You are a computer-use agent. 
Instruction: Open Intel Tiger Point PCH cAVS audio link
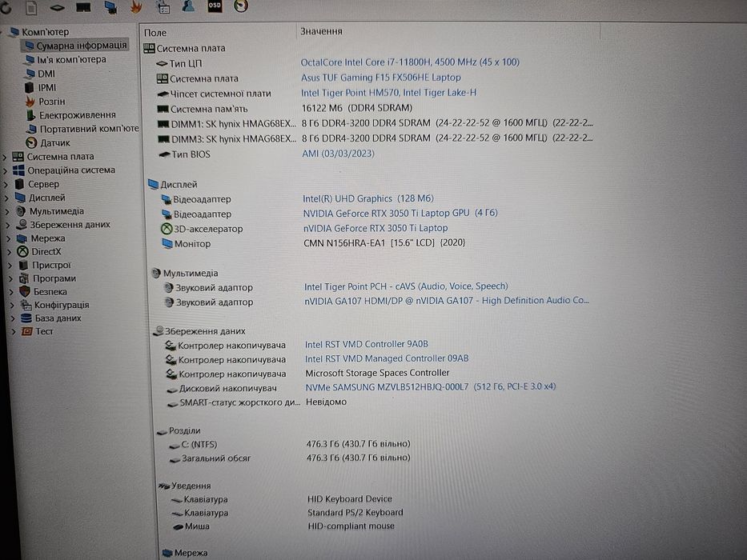click(x=406, y=286)
